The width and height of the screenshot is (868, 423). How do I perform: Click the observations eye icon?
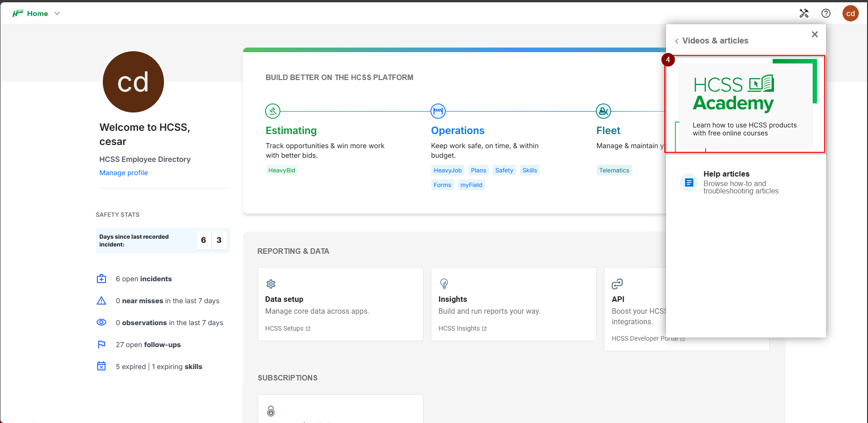tap(101, 322)
